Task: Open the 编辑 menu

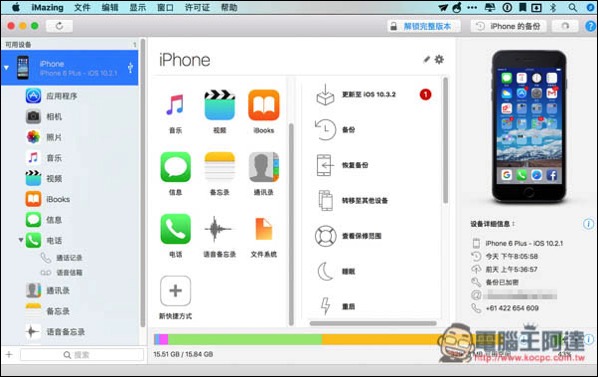Action: point(110,7)
